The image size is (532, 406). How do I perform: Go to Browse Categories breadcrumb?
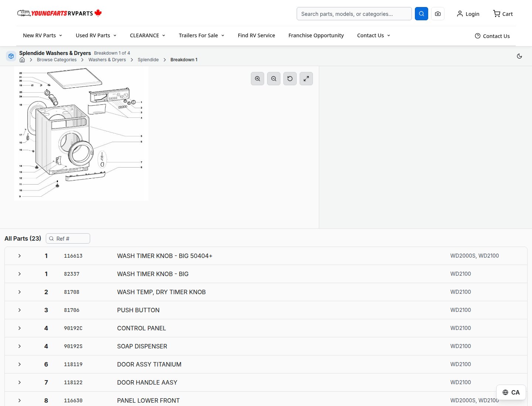point(57,60)
